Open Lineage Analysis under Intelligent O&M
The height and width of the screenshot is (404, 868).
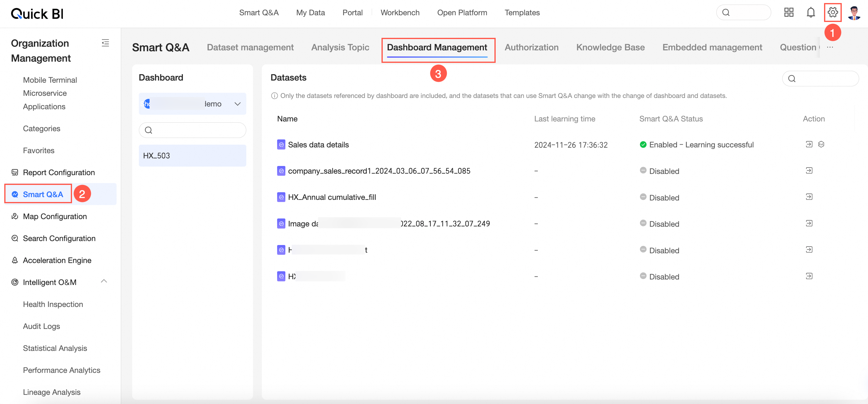click(52, 392)
